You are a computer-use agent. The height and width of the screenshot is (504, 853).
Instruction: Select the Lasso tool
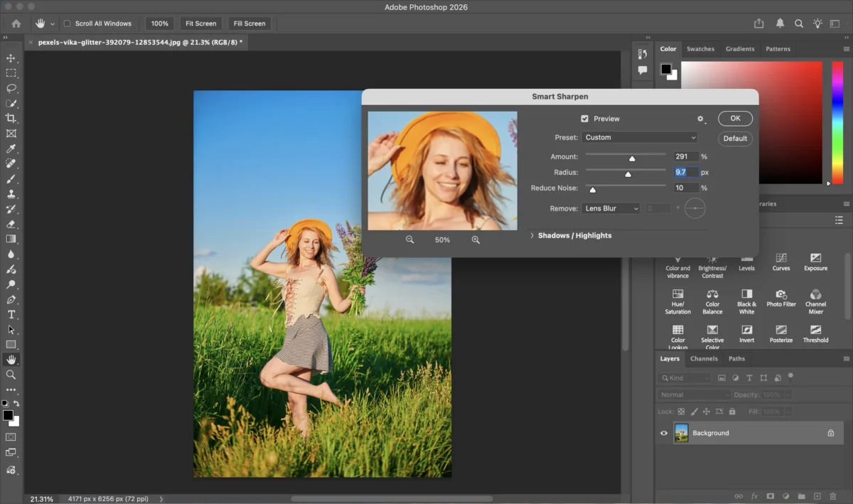point(11,88)
